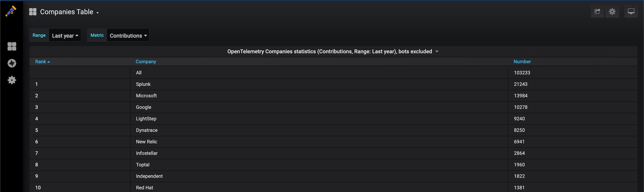The height and width of the screenshot is (192, 644).
Task: Select the Splunk company cell
Action: [319, 84]
